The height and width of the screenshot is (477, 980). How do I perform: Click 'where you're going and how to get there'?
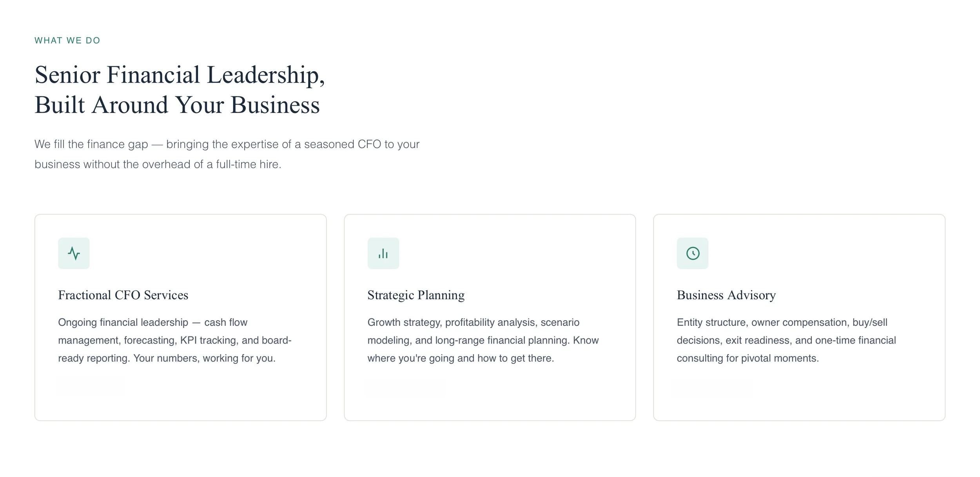coord(461,358)
